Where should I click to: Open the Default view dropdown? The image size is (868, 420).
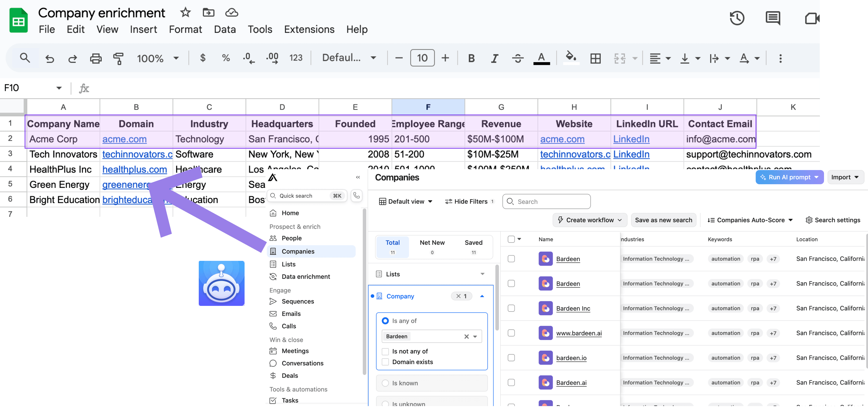pos(406,201)
